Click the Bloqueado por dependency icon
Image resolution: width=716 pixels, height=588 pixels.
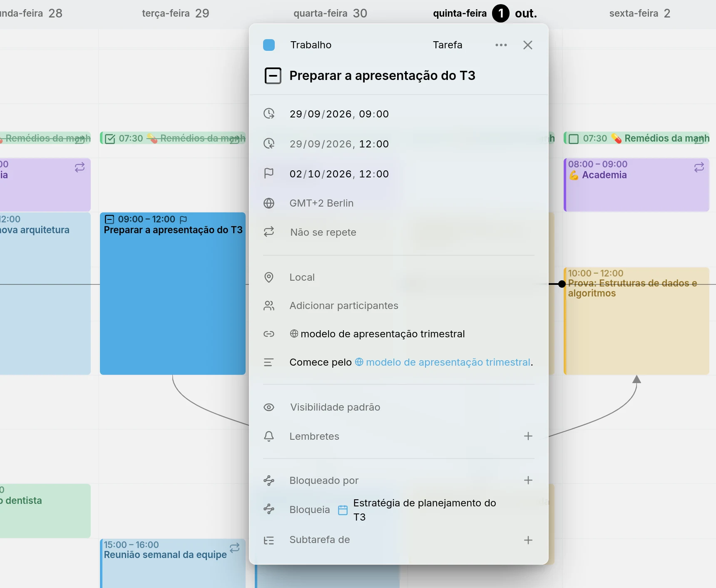click(x=269, y=481)
